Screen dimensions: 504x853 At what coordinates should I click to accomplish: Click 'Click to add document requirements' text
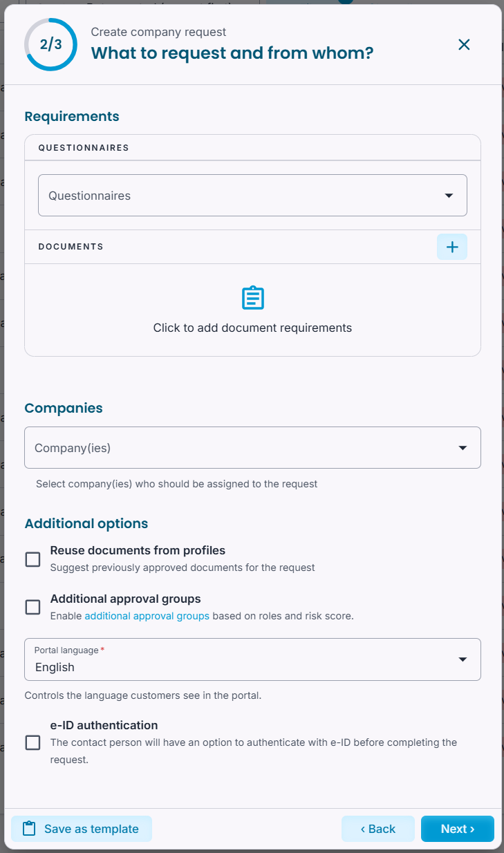coord(252,328)
